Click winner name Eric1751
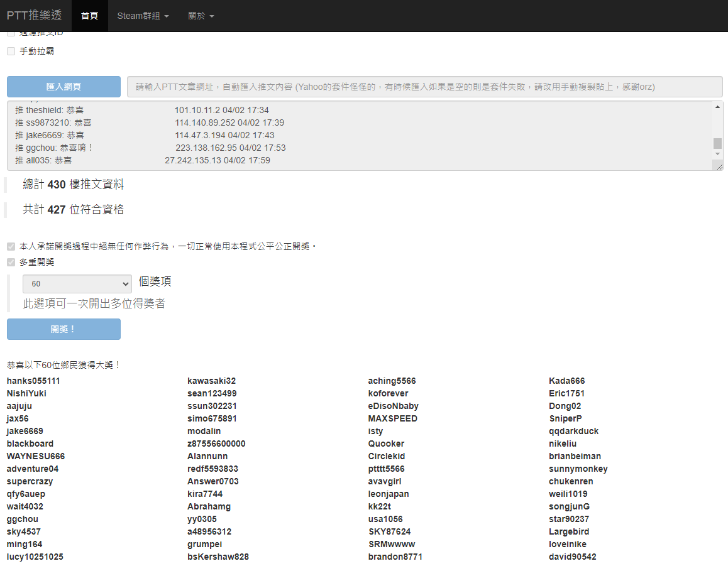The height and width of the screenshot is (566, 728). coord(567,393)
